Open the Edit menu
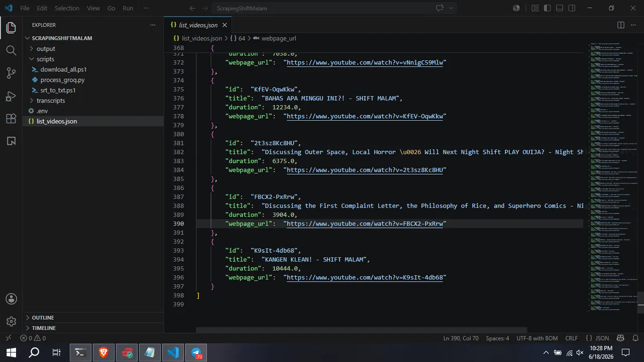This screenshot has height=362, width=644. [x=42, y=8]
